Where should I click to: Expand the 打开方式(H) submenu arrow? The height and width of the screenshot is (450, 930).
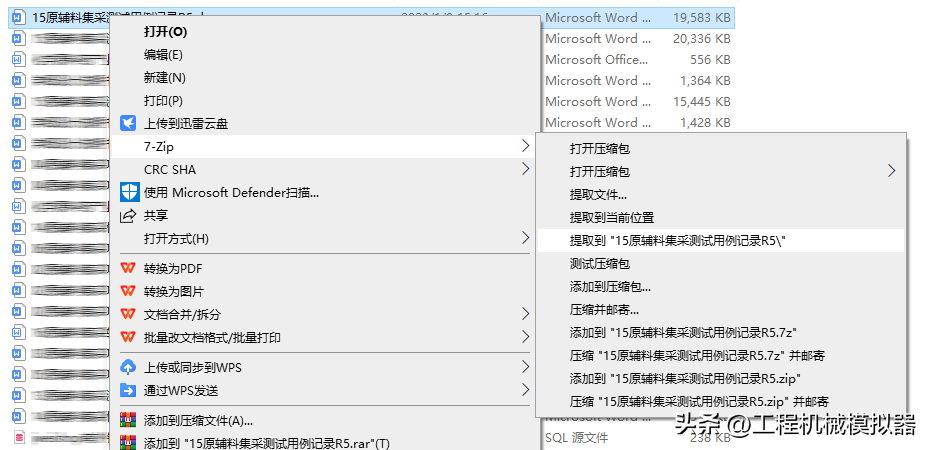point(525,238)
